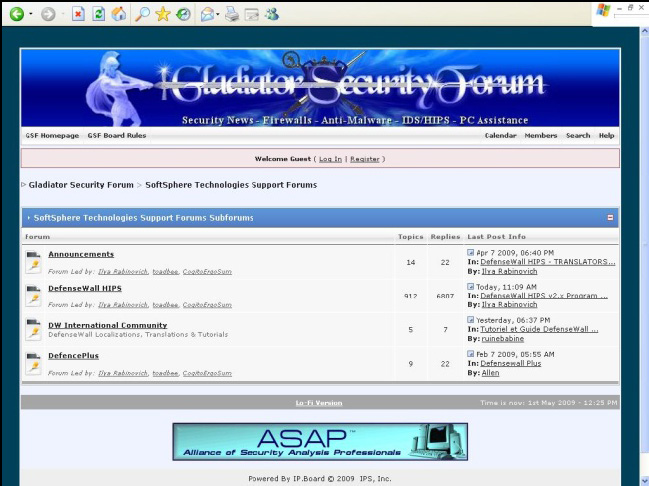Open Favorites star in toolbar
Image resolution: width=649 pixels, height=486 pixels.
[x=163, y=14]
